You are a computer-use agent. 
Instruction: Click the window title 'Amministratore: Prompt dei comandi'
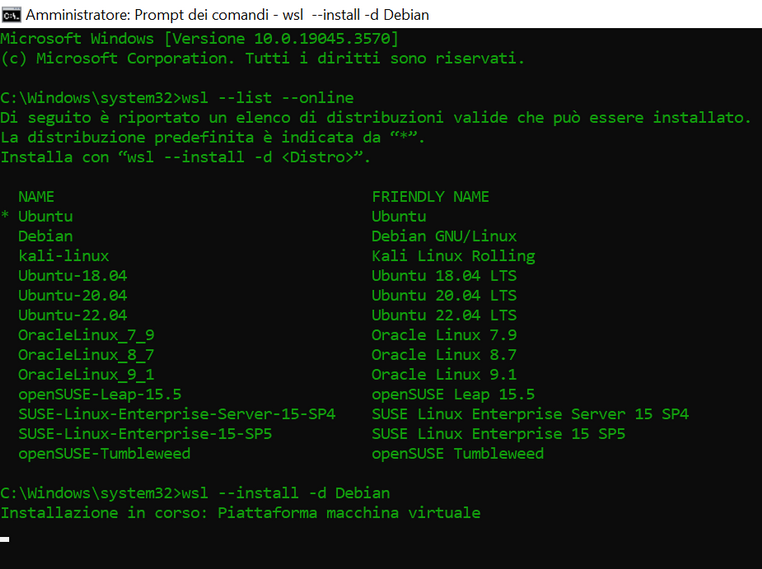tap(147, 15)
